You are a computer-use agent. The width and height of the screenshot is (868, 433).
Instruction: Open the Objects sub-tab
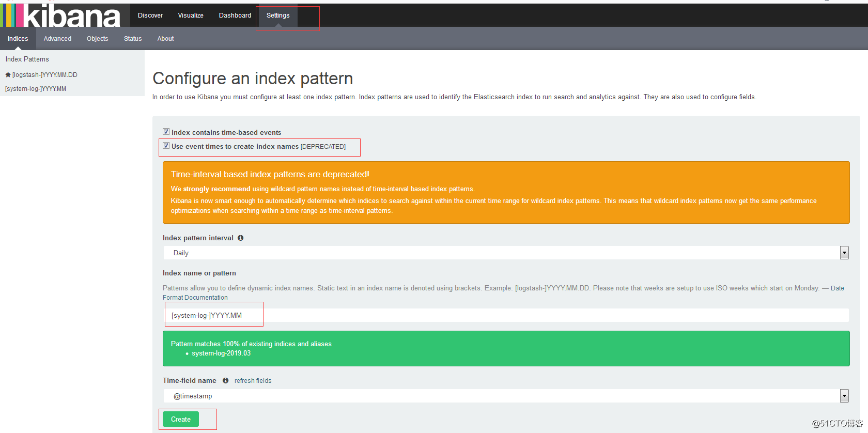pos(98,39)
